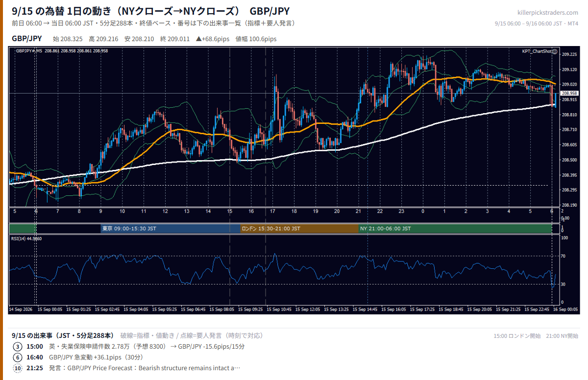Click the RSI(14) 44.9860 indicator label

26,238
